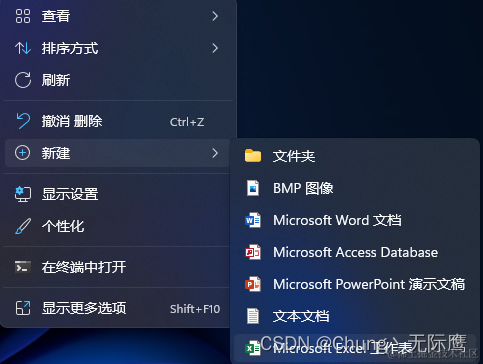Select 刷新 from the context menu
Screen dimensions: 483x364
point(118,80)
